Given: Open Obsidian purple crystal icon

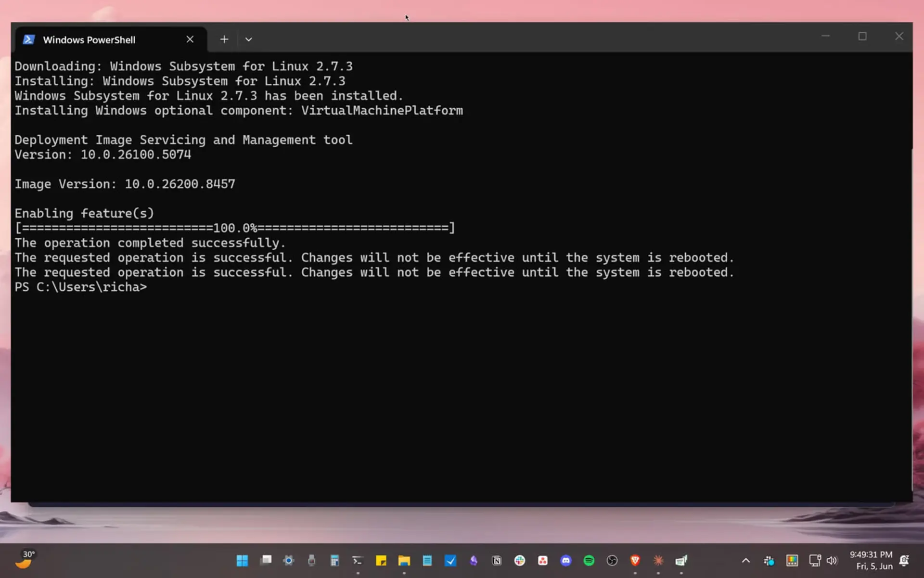Looking at the screenshot, I should coord(474,560).
